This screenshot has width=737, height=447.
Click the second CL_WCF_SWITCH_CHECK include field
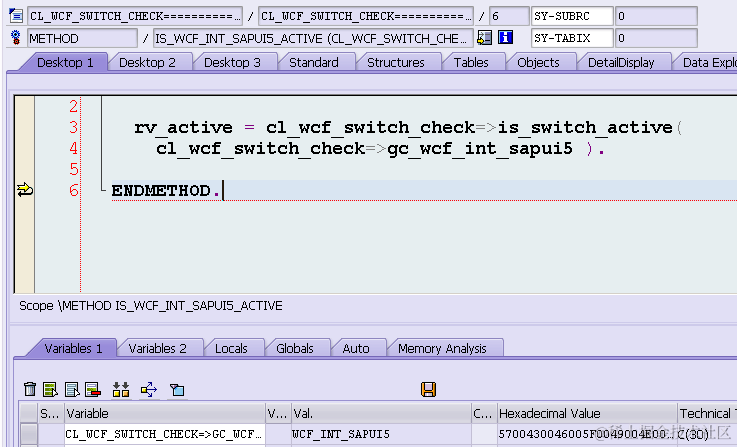(366, 16)
